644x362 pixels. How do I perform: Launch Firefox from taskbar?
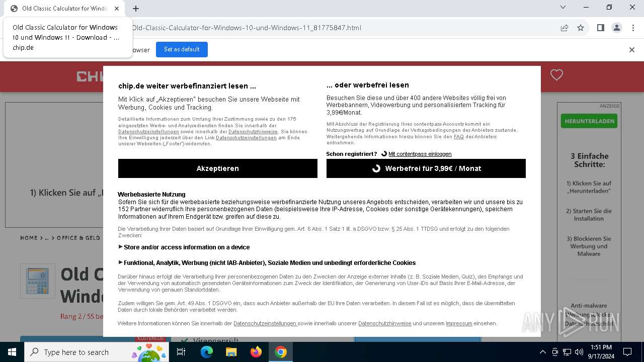pyautogui.click(x=256, y=352)
